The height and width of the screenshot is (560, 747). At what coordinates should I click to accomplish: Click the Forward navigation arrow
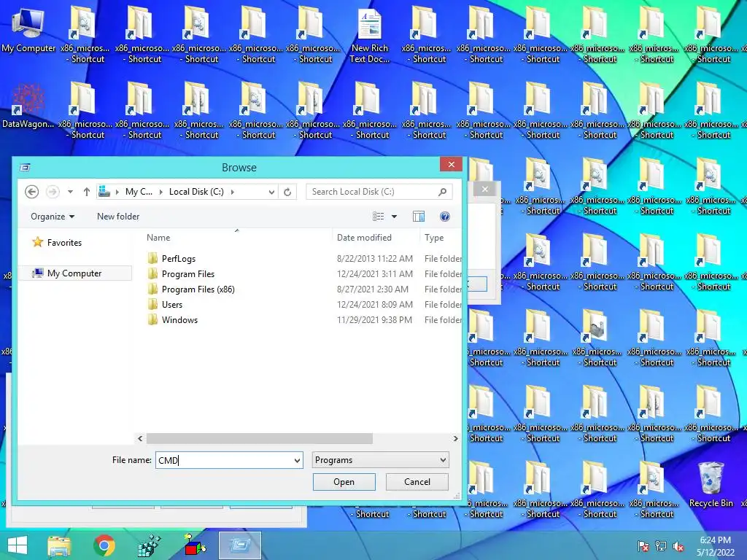click(x=53, y=192)
